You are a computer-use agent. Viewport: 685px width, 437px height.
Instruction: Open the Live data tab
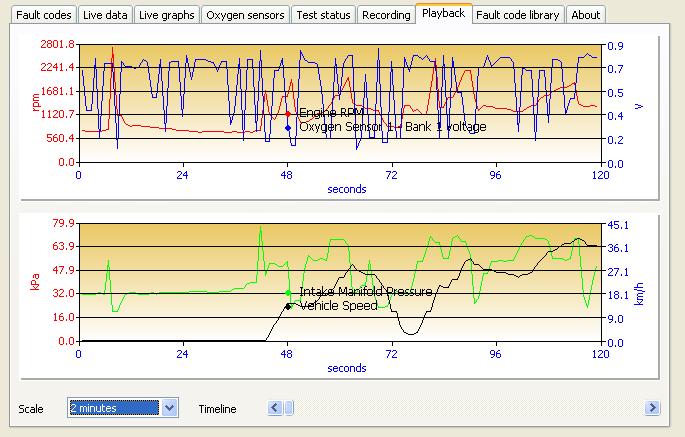click(105, 15)
